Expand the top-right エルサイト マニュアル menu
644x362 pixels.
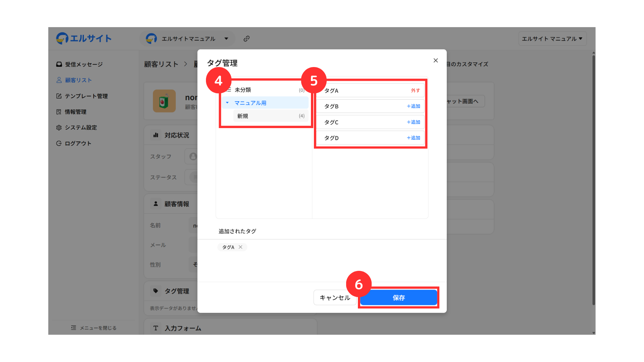[x=552, y=39]
